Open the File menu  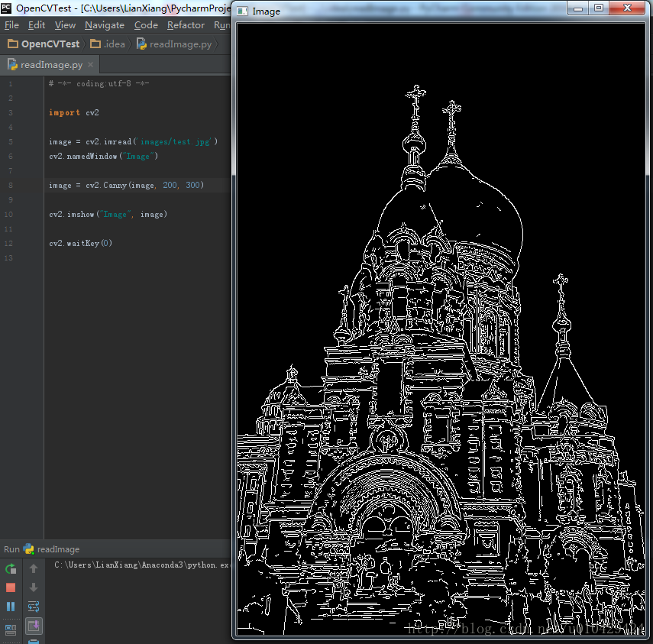(11, 25)
